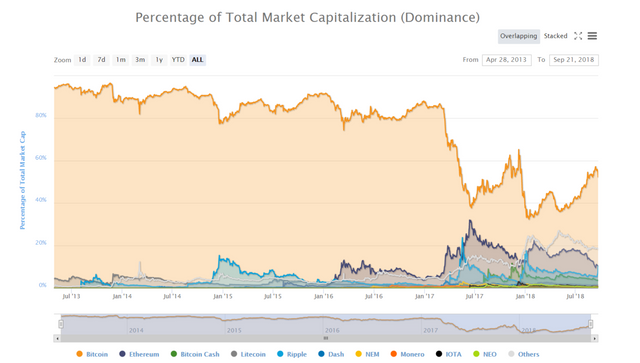Click the From date field
The height and width of the screenshot is (363, 640).
(x=507, y=60)
